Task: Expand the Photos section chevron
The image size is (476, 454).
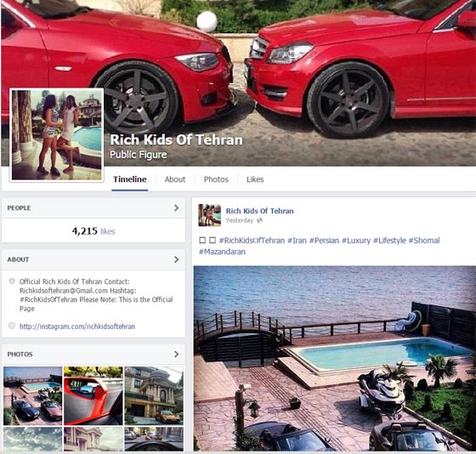Action: (x=177, y=354)
